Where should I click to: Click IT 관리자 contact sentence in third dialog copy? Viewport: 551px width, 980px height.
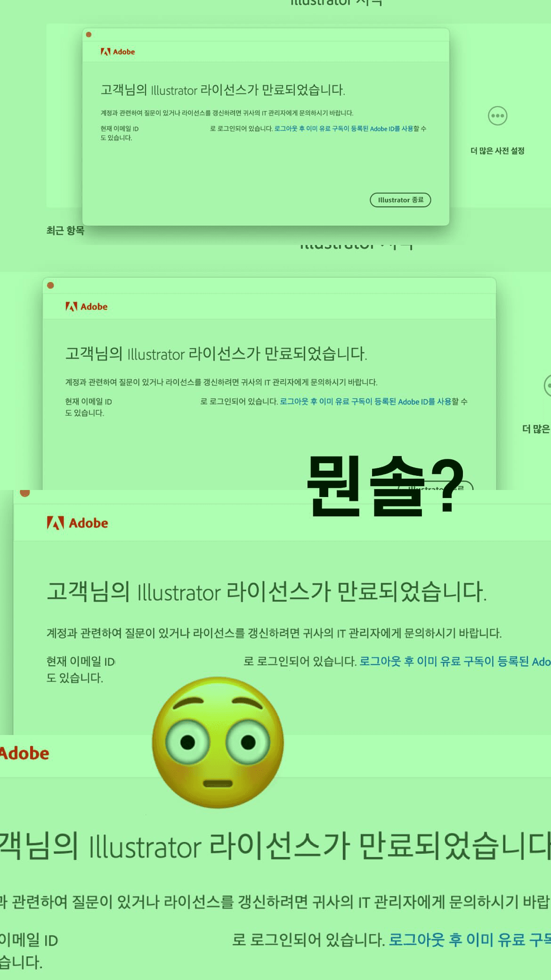pos(274,633)
